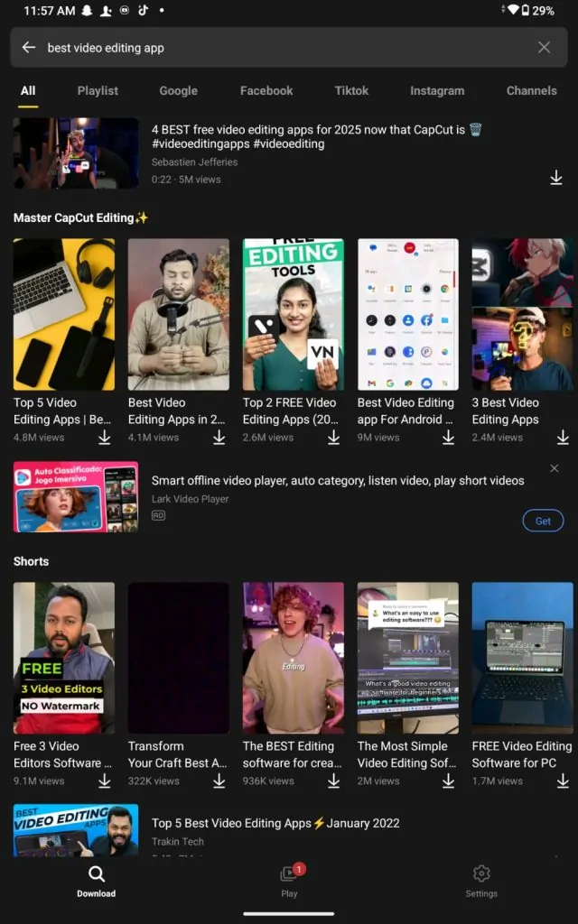Open the laptop on blue background thumbnail

point(523,658)
